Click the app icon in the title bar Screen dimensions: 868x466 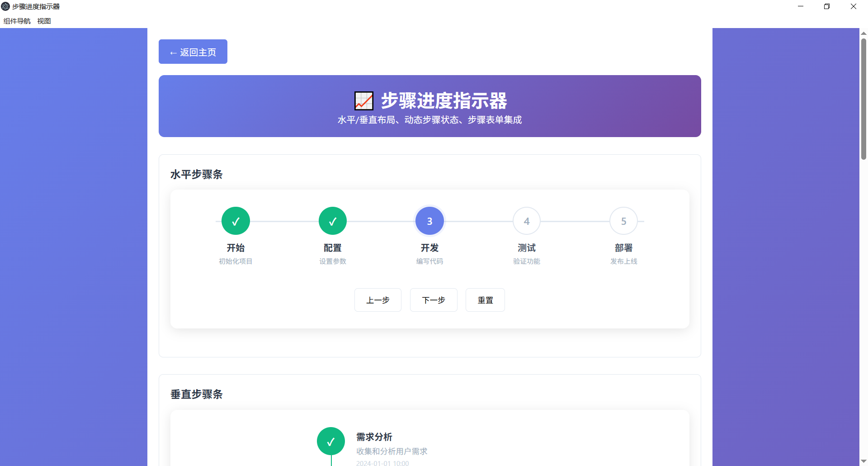5,6
